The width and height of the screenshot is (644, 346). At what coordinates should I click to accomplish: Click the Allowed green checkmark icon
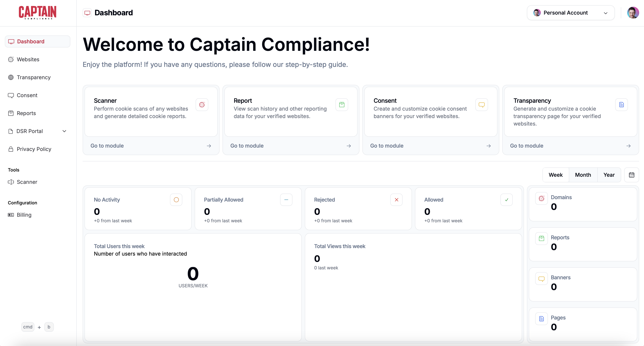507,200
